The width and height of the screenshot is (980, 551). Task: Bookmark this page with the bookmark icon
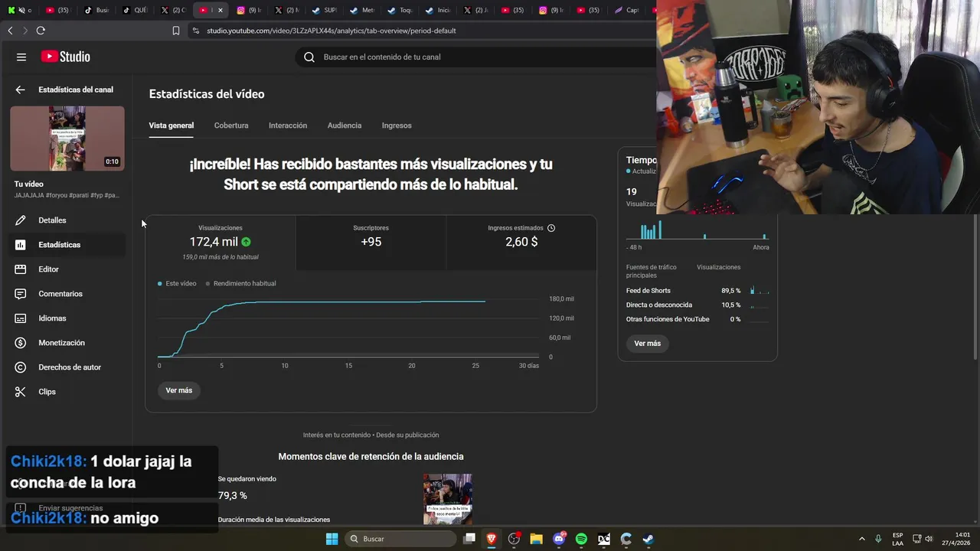(x=176, y=31)
